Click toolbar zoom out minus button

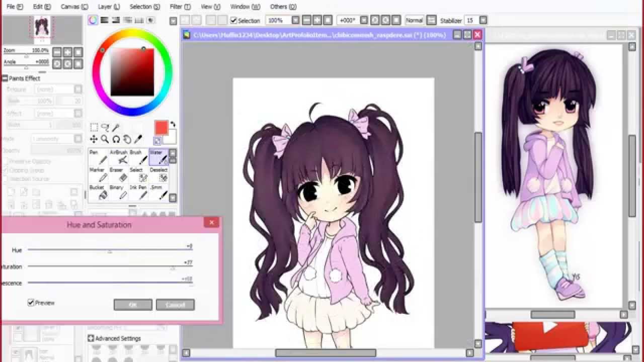[306, 21]
